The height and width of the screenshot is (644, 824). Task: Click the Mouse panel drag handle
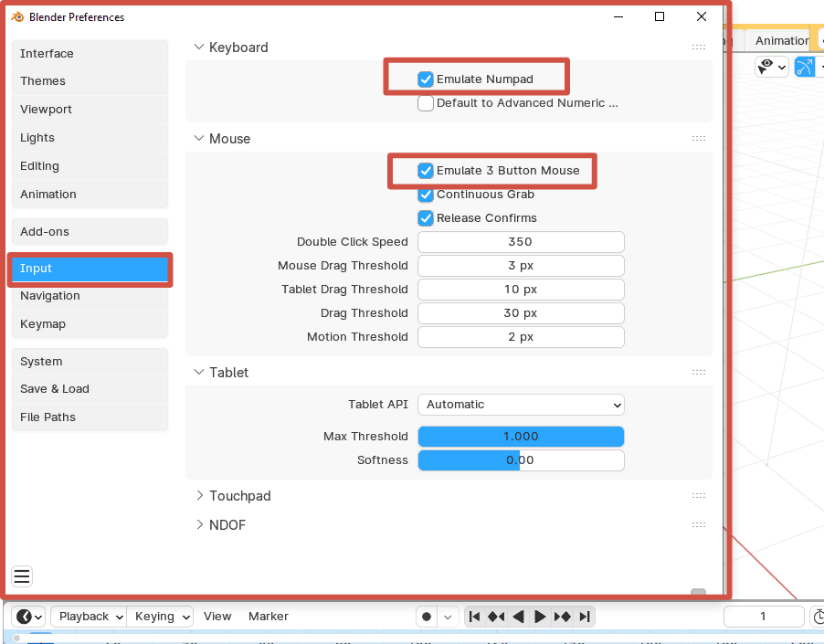(x=699, y=139)
